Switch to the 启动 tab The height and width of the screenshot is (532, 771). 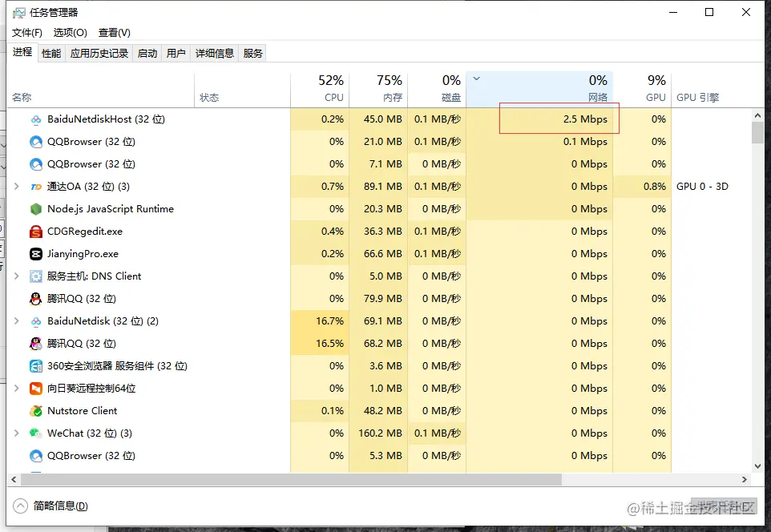click(x=147, y=53)
